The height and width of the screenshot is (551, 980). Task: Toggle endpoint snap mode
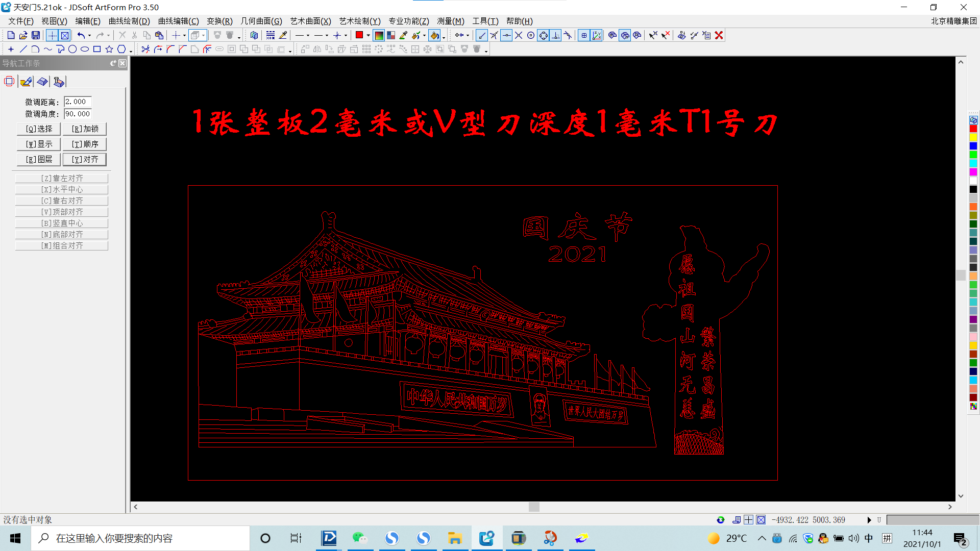[481, 35]
